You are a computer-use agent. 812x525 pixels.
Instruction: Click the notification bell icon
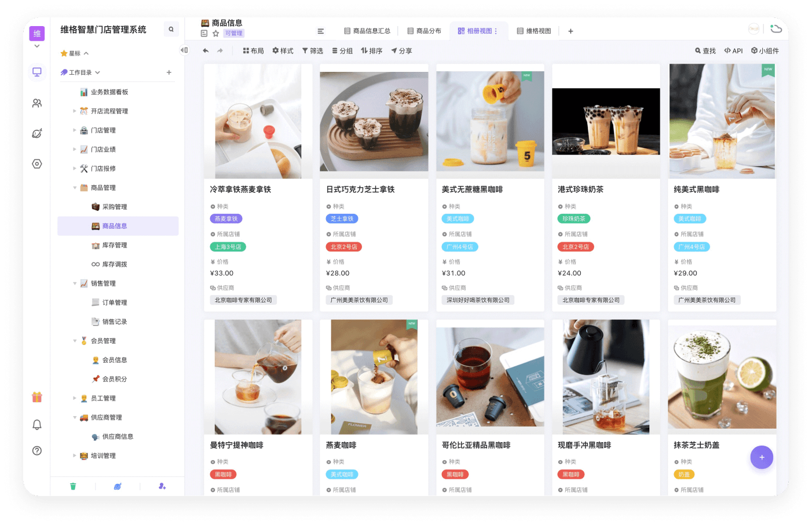(x=36, y=425)
